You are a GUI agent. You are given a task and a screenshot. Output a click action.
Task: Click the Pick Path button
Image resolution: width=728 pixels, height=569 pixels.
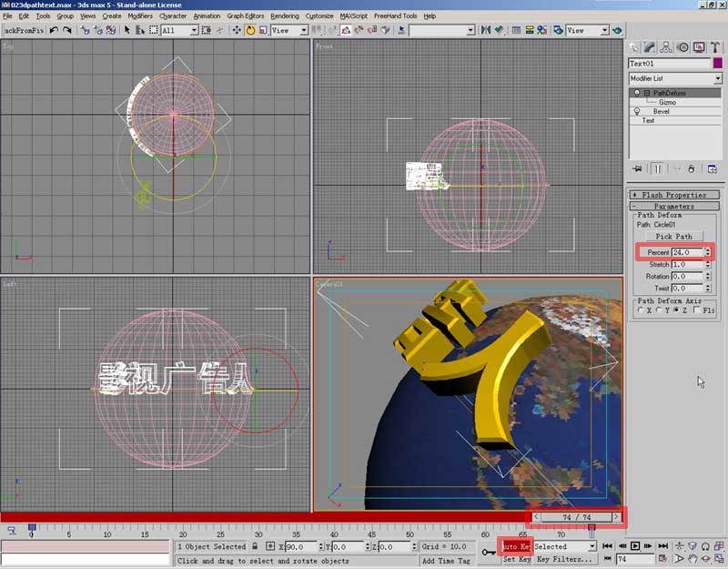pyautogui.click(x=673, y=236)
